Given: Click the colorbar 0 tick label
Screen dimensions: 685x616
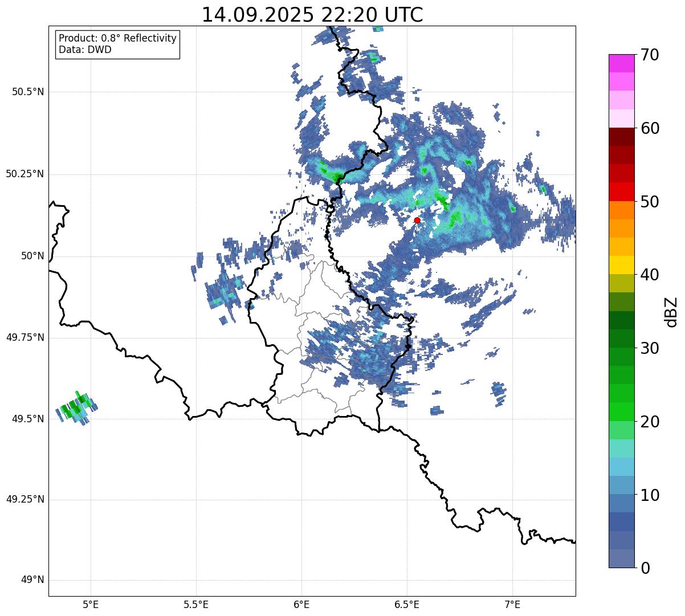Looking at the screenshot, I should tap(645, 568).
